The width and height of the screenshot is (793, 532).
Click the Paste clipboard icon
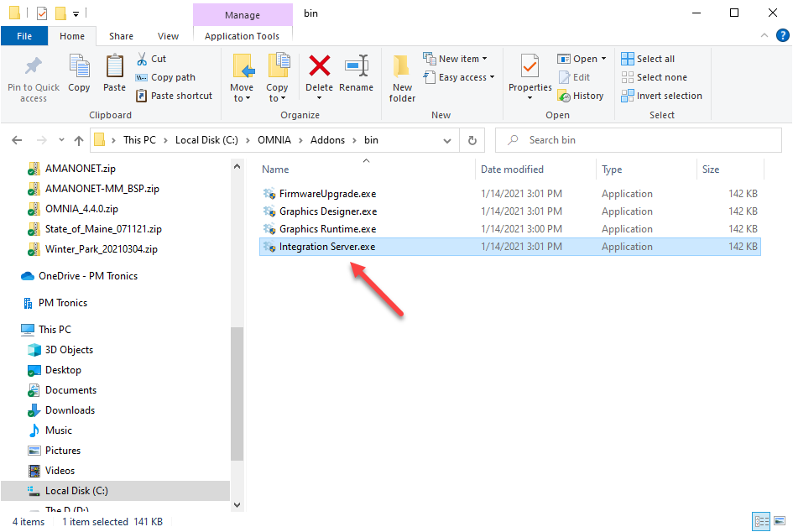tap(114, 65)
